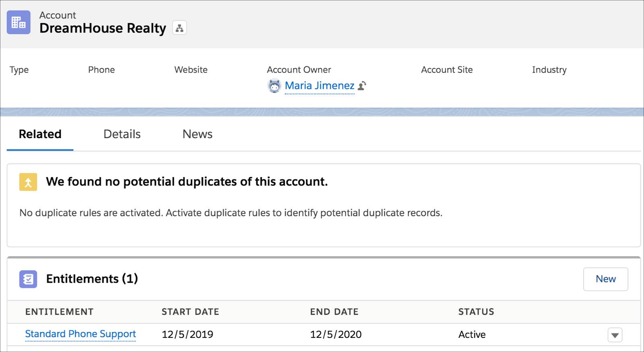This screenshot has width=644, height=352.
Task: Sort by the ENTITLEMENT column header
Action: pyautogui.click(x=59, y=312)
